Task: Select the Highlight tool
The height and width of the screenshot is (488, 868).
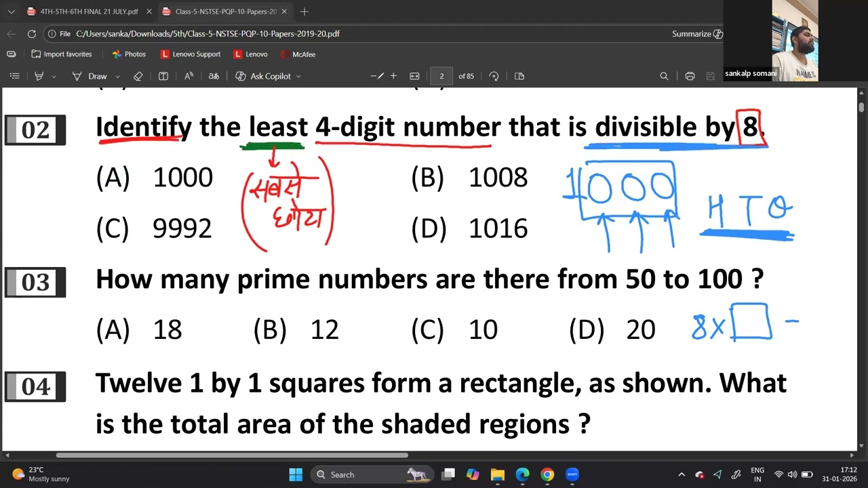Action: pos(39,76)
